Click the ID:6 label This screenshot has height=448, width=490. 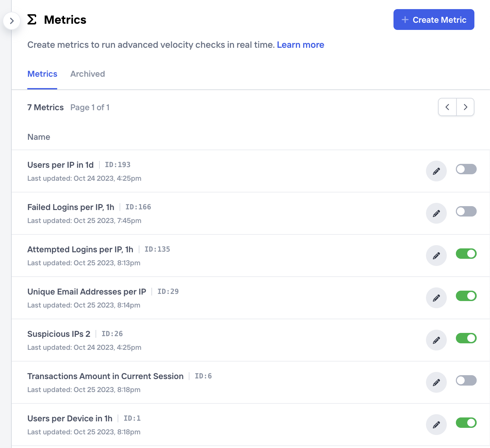(203, 376)
